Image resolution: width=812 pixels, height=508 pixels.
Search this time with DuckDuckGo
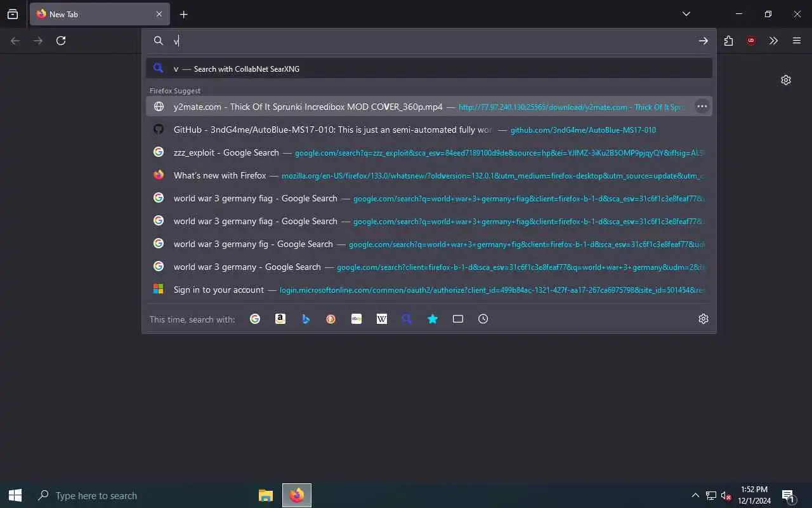331,319
